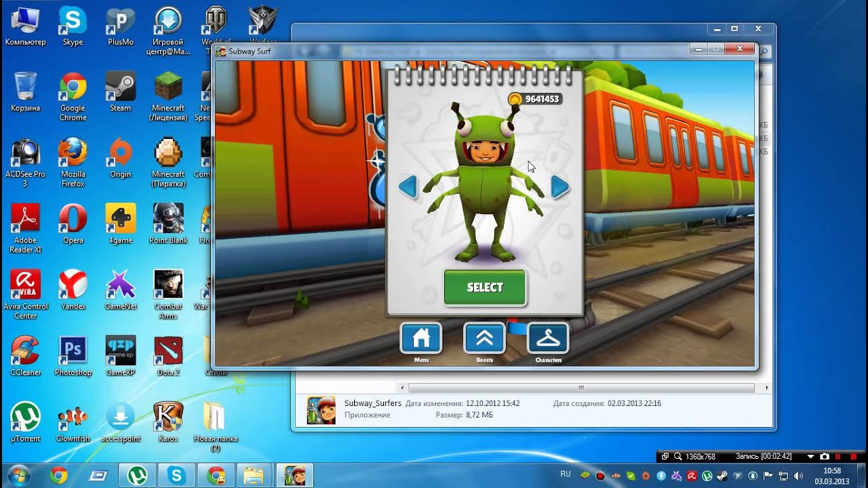Switch to Skype in the taskbar

point(177,476)
